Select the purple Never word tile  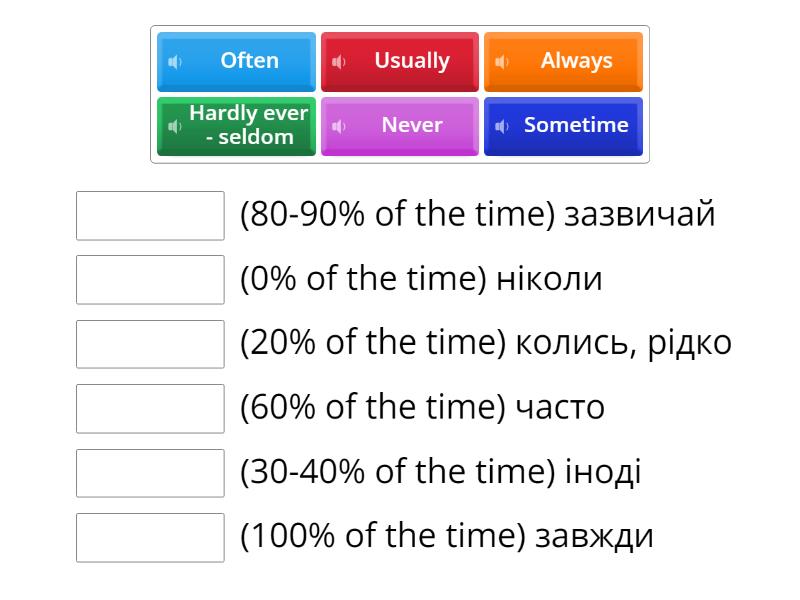point(412,126)
